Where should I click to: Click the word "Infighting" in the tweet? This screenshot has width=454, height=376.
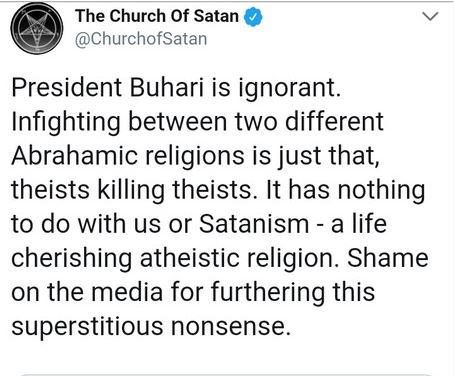[66, 122]
